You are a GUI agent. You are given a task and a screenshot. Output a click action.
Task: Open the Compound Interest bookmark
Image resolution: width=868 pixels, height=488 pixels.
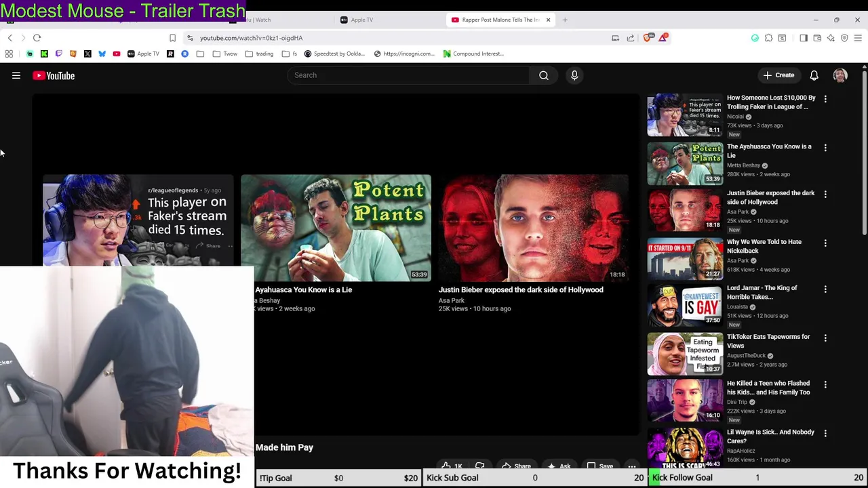[x=473, y=54]
